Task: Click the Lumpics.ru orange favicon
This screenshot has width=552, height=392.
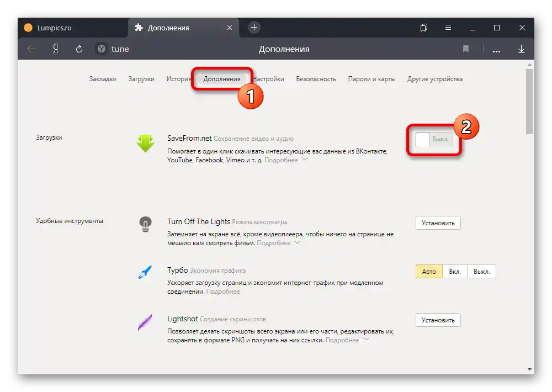Action: pyautogui.click(x=28, y=28)
